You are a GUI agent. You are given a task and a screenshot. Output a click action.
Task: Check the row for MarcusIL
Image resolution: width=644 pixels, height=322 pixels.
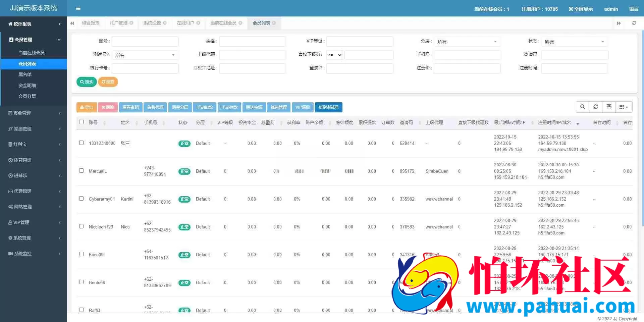(x=81, y=171)
